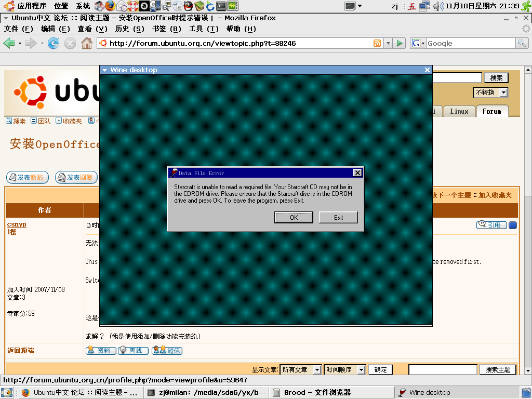Viewport: 532px width, 399px height.
Task: Click the 确定 button
Action: click(x=380, y=369)
